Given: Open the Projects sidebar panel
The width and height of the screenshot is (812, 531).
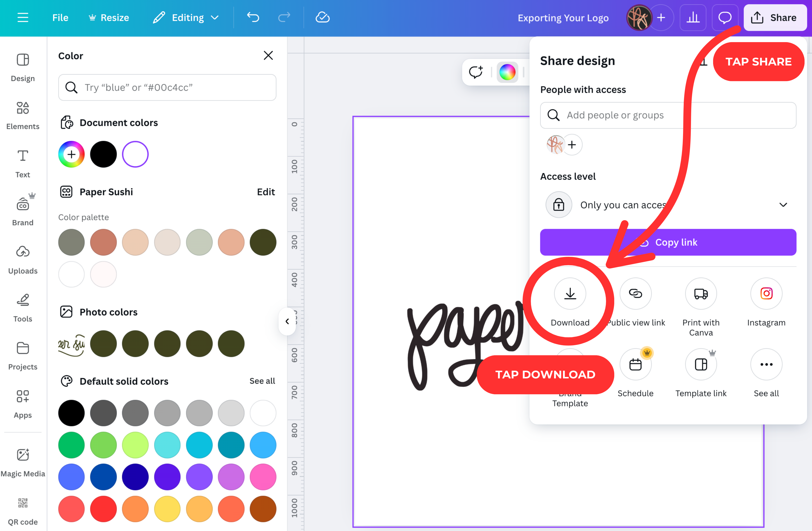Looking at the screenshot, I should pos(23,356).
